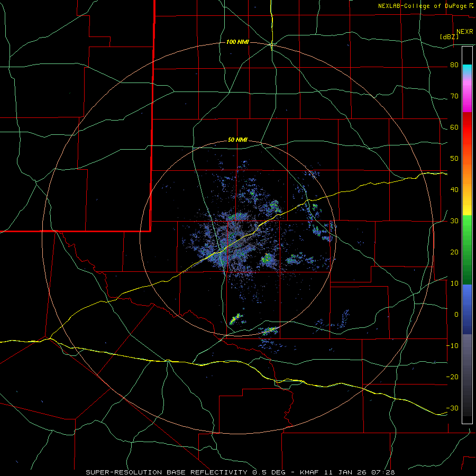
Task: Click the [dBZ] units label
Action: pos(449,36)
